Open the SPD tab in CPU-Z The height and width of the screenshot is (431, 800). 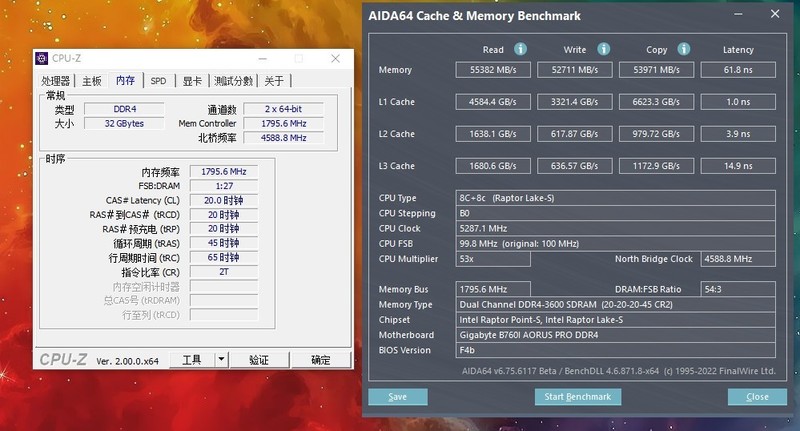pyautogui.click(x=158, y=81)
